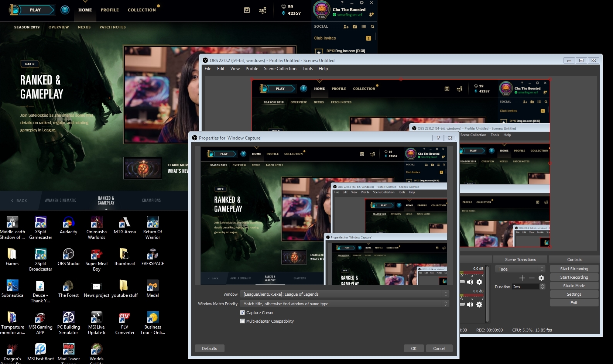Click the Duration stepper arrows
The image size is (613, 364).
[542, 287]
